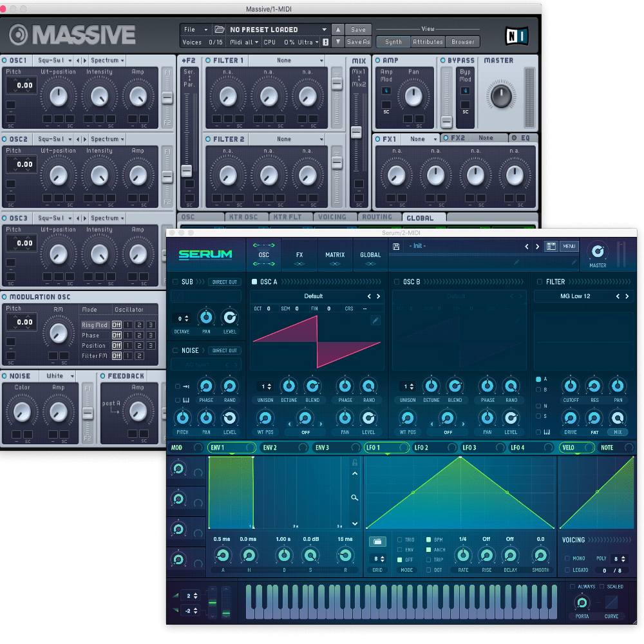
Task: Click the Massive preset folder icon
Action: tap(220, 30)
